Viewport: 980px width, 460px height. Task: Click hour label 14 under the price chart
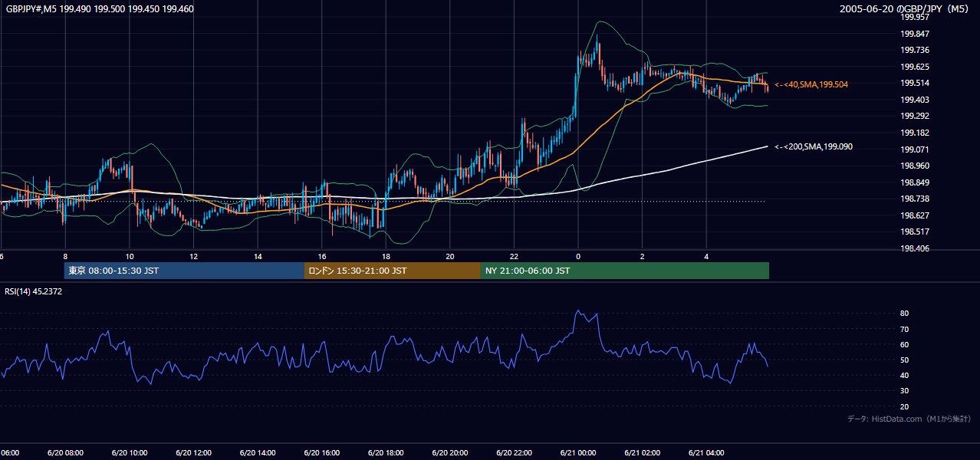[x=258, y=257]
